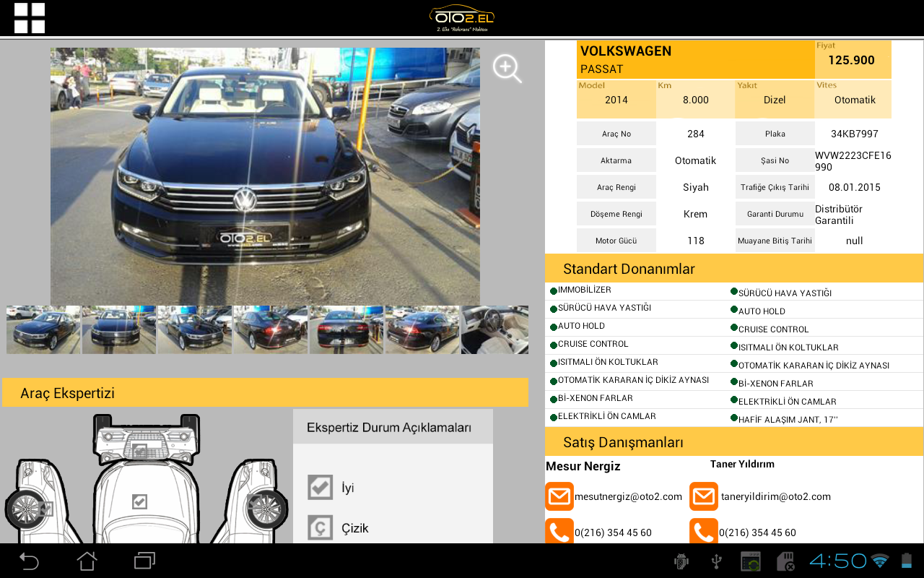Zoom the car photo with magnifier icon
The image size is (924, 578).
(x=507, y=69)
